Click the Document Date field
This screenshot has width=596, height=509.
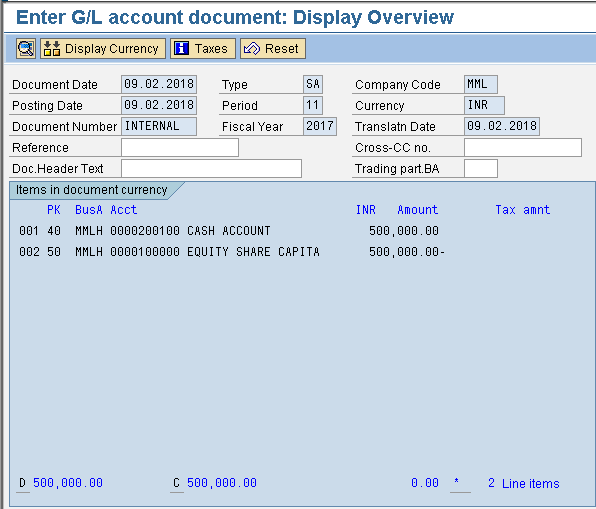[x=159, y=84]
